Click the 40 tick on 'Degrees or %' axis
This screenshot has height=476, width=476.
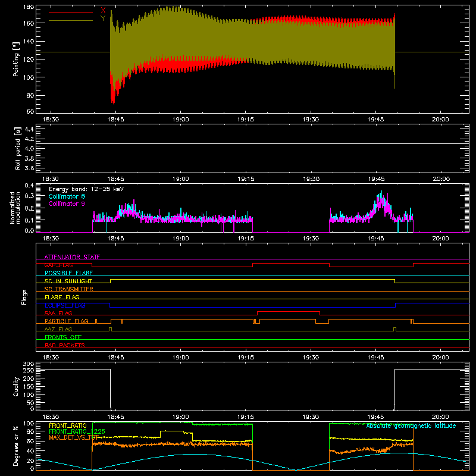pos(31,451)
